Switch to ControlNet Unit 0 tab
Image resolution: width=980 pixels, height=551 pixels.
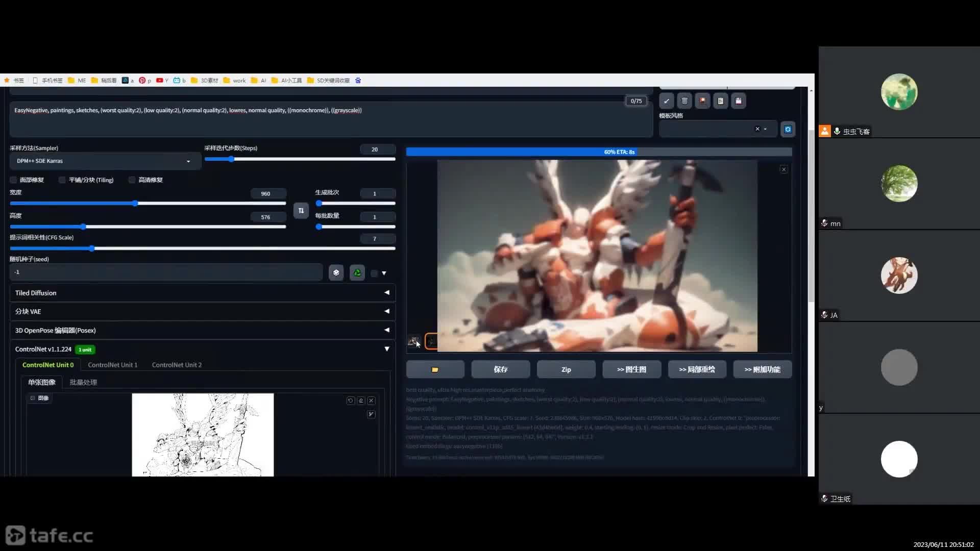(48, 365)
